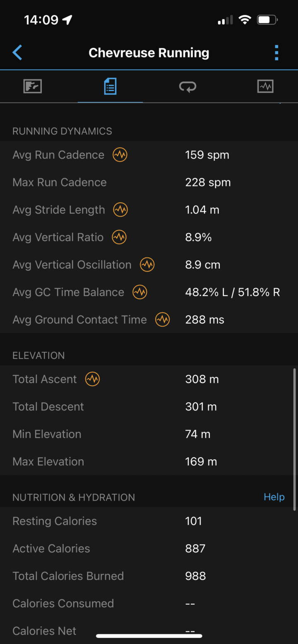
Task: Tap Avg Vertical Oscillation chart icon
Action: 147,265
